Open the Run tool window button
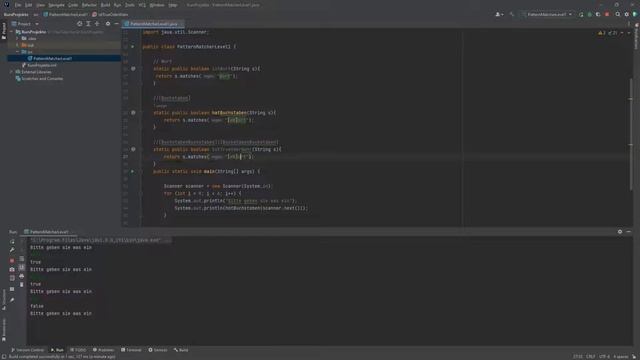Viewport: 640px width, 360px height. [x=57, y=350]
